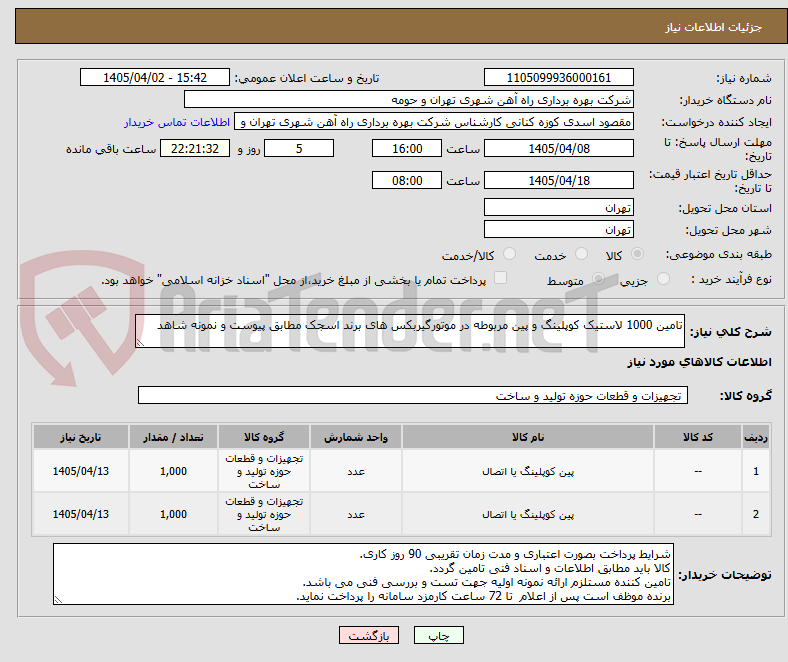Click the response deadline date 1405/04/08 field
788x662 pixels.
[558, 149]
